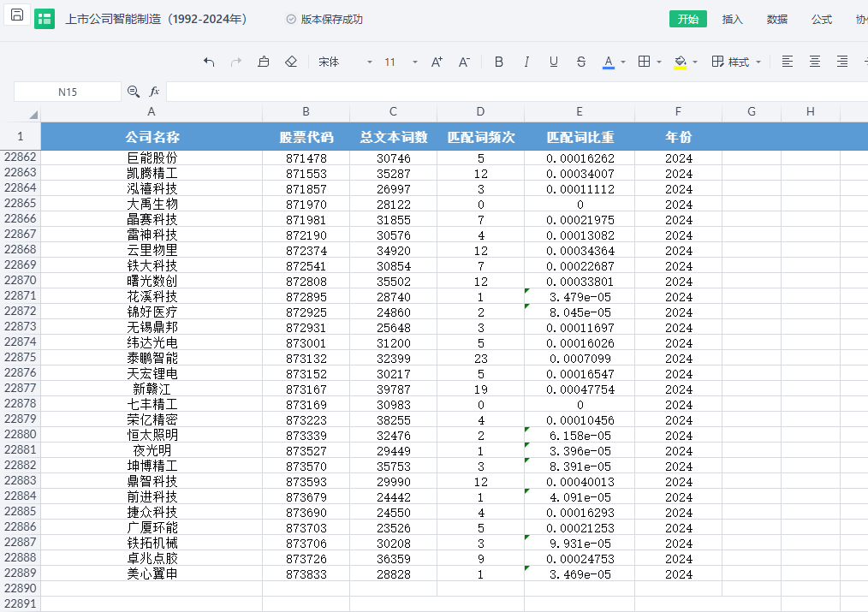Select cell 泰鹏智能
Screen dimensions: 868x612
pyautogui.click(x=152, y=359)
